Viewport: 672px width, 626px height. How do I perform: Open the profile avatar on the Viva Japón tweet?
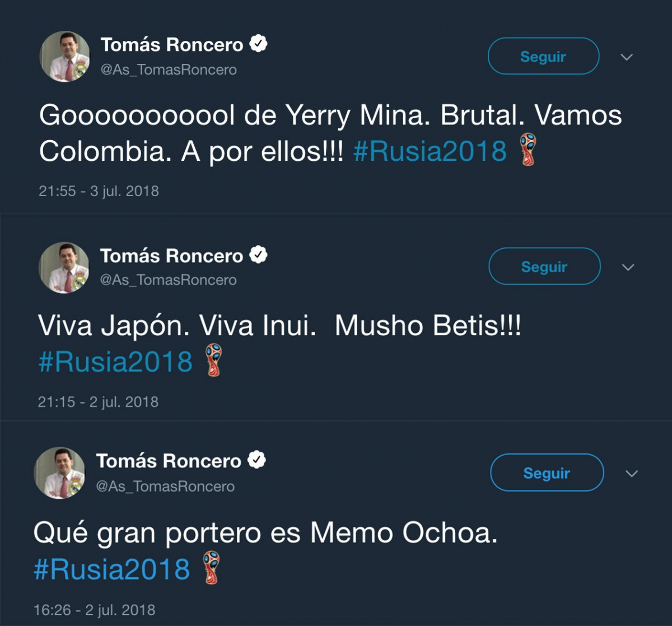[64, 268]
